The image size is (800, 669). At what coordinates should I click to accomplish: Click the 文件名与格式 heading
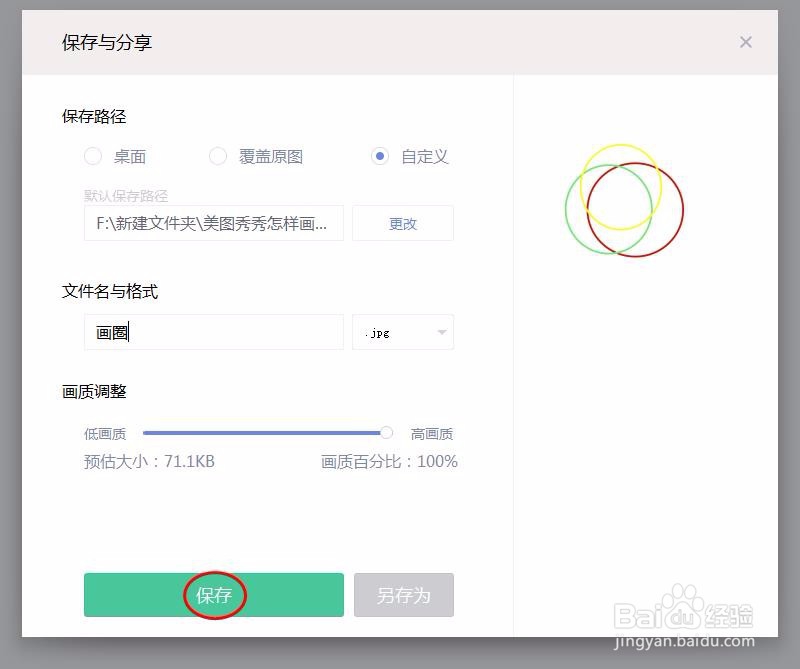[x=110, y=291]
